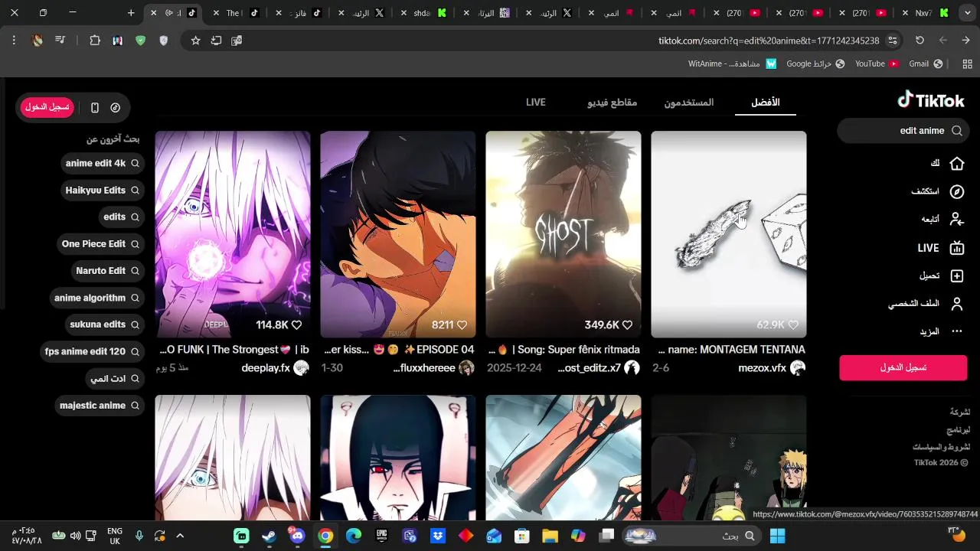Open deeplay.fx avatar
This screenshot has width=980, height=551.
301,368
